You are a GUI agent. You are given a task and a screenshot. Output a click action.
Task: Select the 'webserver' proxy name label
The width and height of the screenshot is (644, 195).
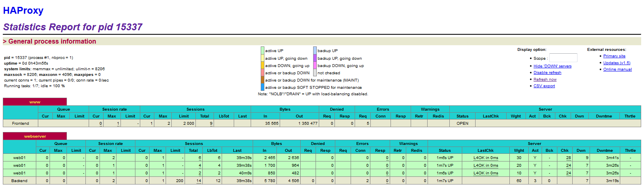point(35,136)
